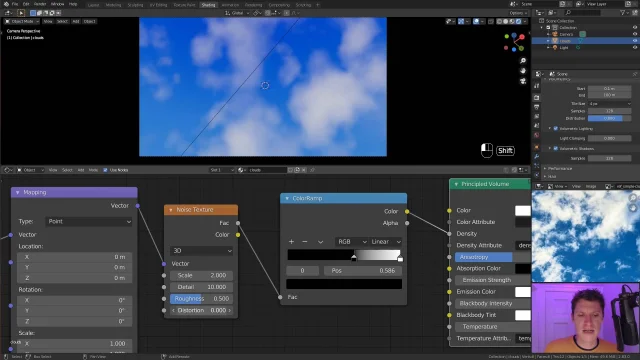This screenshot has height=360, width=640.
Task: Hide the selected clouds object via eye
Action: (x=635, y=41)
